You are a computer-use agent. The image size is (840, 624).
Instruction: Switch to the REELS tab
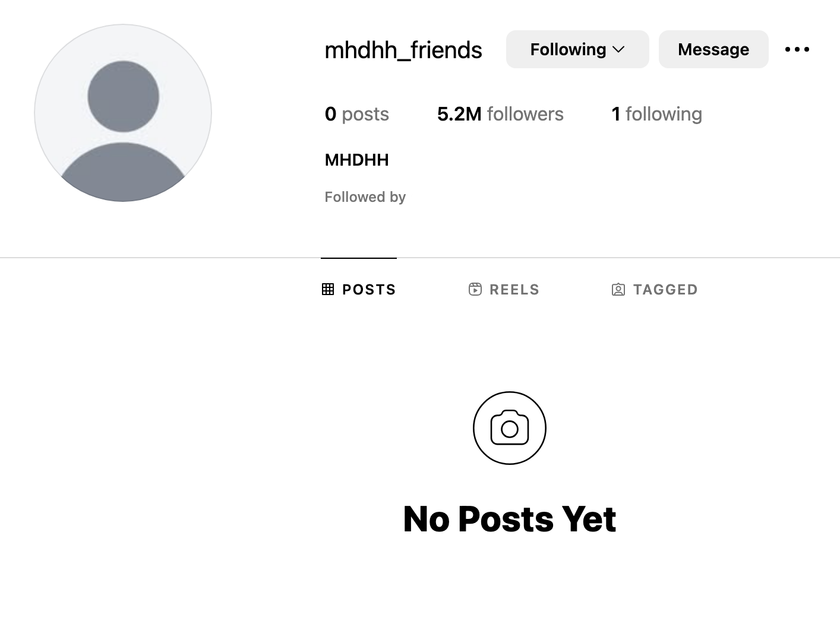(x=504, y=289)
